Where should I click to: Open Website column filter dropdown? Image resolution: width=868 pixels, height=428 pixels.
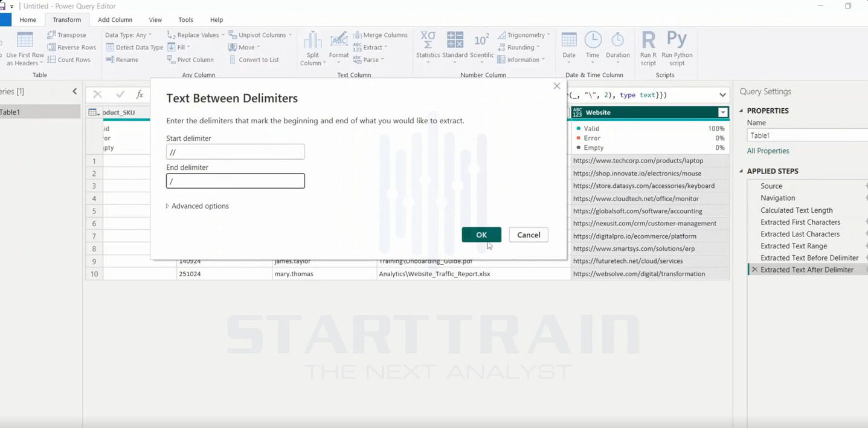click(x=722, y=112)
